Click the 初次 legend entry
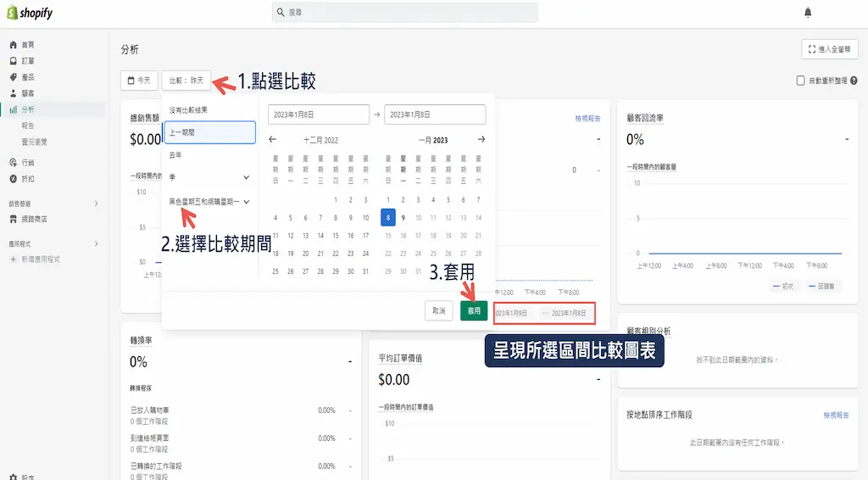 783,287
